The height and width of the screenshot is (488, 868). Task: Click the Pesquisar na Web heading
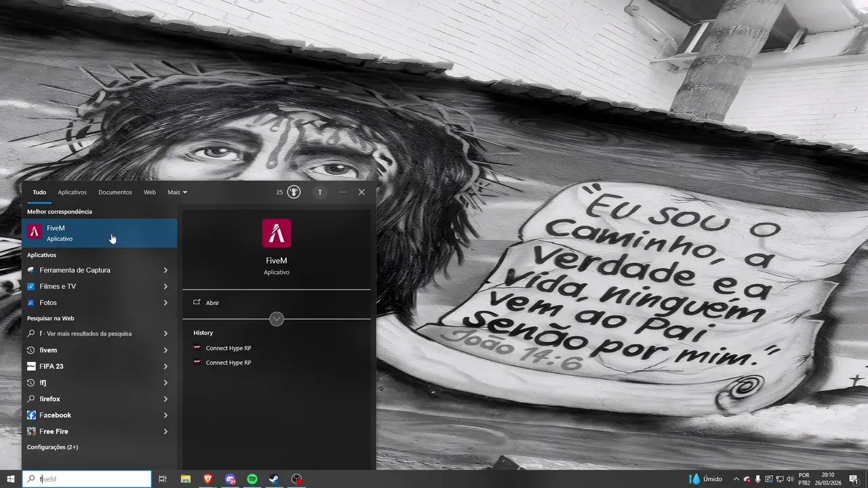tap(50, 318)
